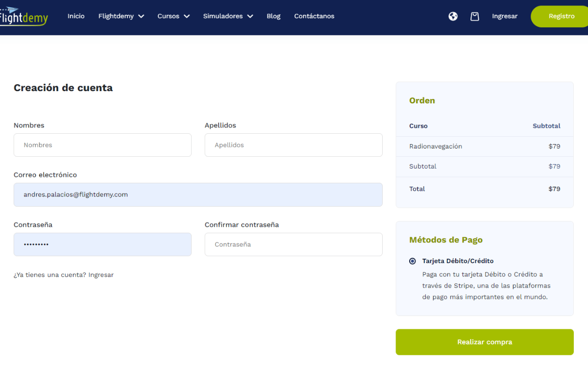
Task: Click the Contraseña password field
Action: click(102, 245)
